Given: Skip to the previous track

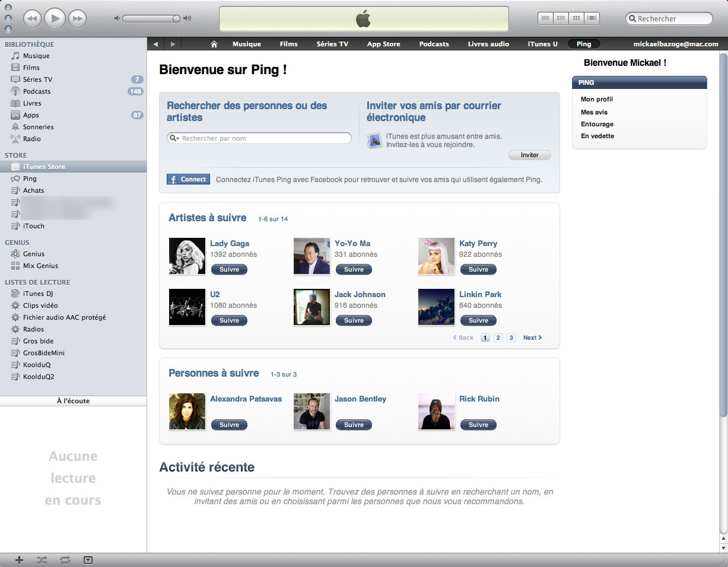Looking at the screenshot, I should pyautogui.click(x=33, y=19).
